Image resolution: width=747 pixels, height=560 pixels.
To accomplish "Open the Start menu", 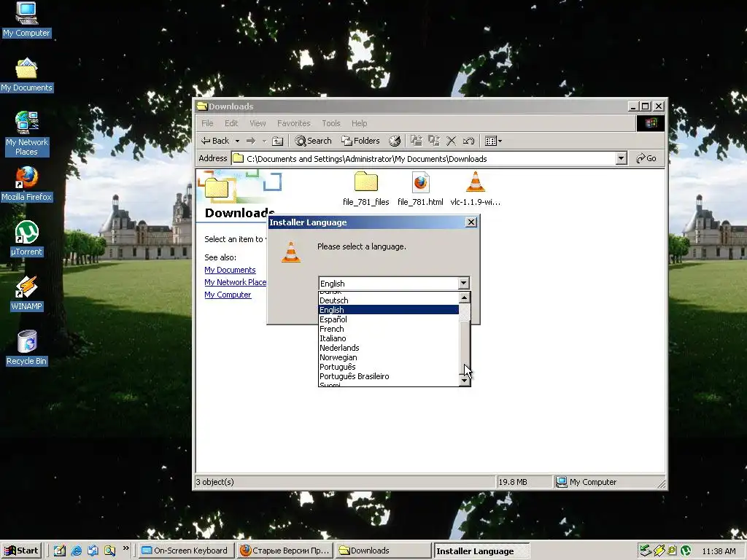I will pos(22,551).
